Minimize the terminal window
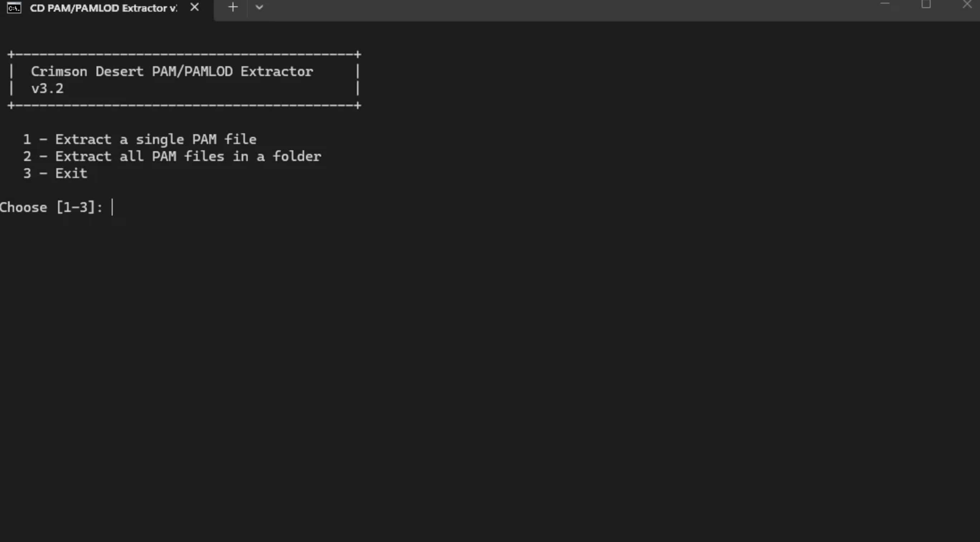The width and height of the screenshot is (980, 542). 884,4
